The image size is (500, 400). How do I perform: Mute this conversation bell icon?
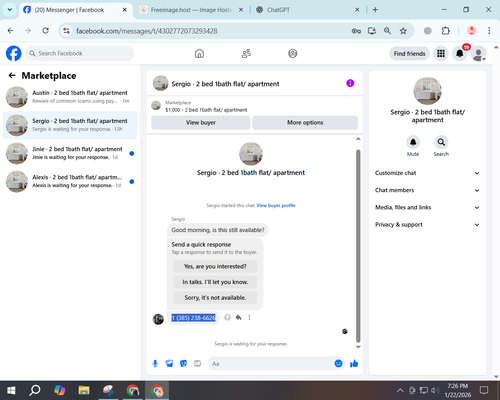click(413, 142)
